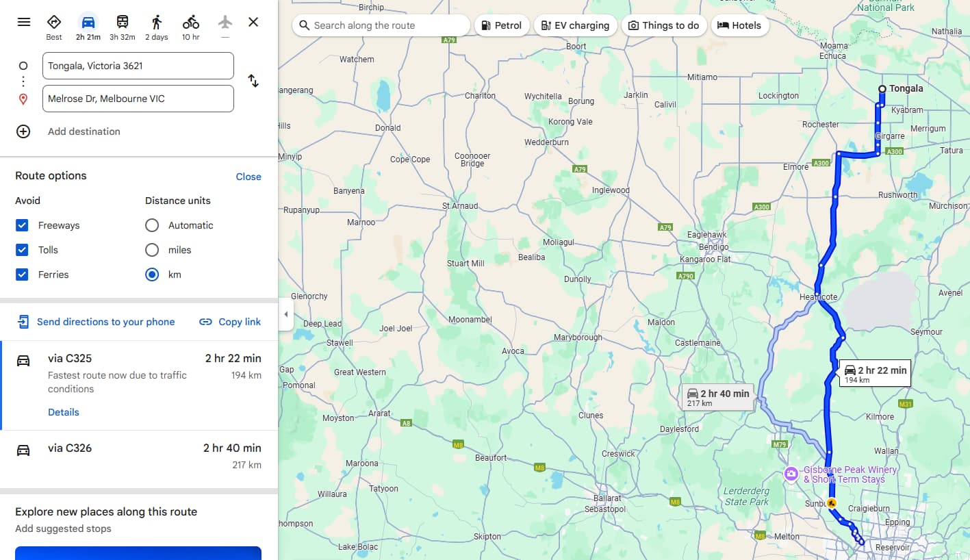Screen dimensions: 970x560
Task: Click the Bendigo map label
Action: [714, 246]
